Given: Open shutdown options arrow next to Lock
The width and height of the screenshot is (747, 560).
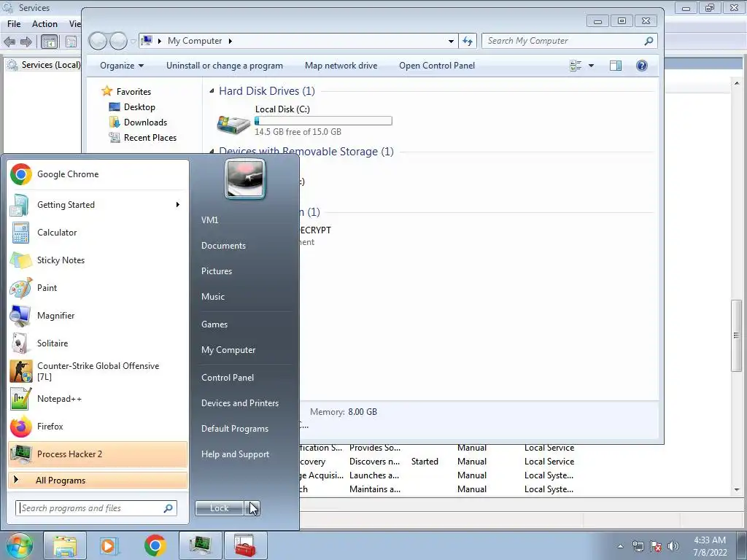Looking at the screenshot, I should pyautogui.click(x=252, y=508).
